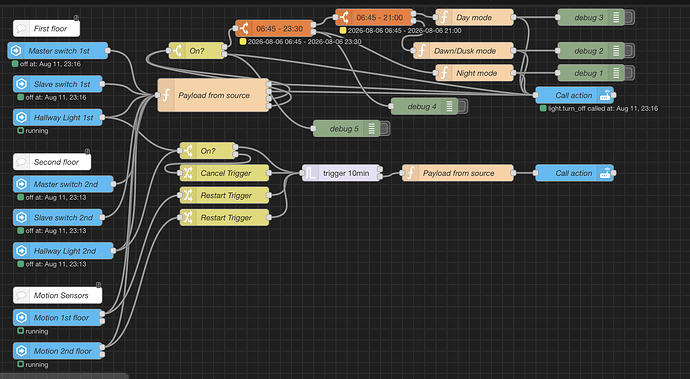Toggle debug 1 node output button
Screen dimensions: 690x379
(x=629, y=73)
